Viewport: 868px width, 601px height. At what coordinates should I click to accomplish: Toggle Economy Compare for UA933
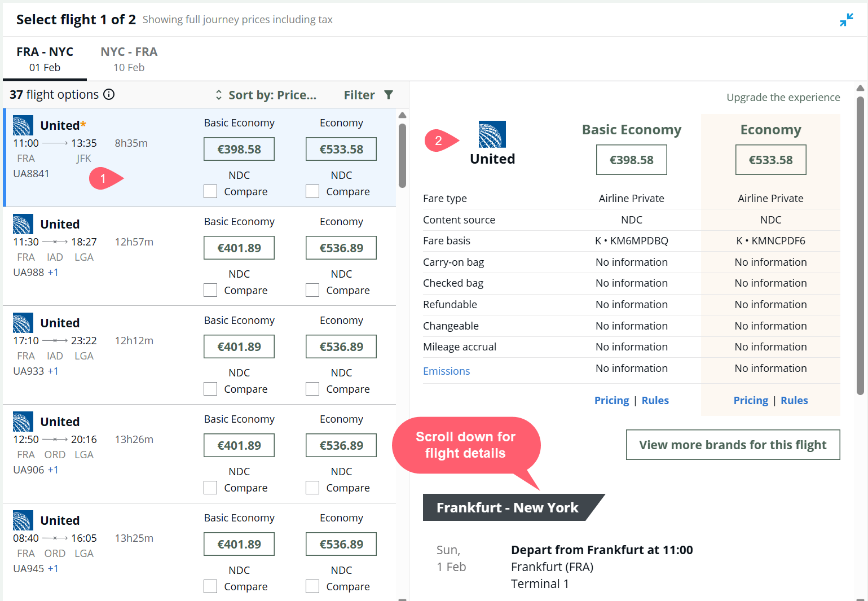(x=312, y=389)
